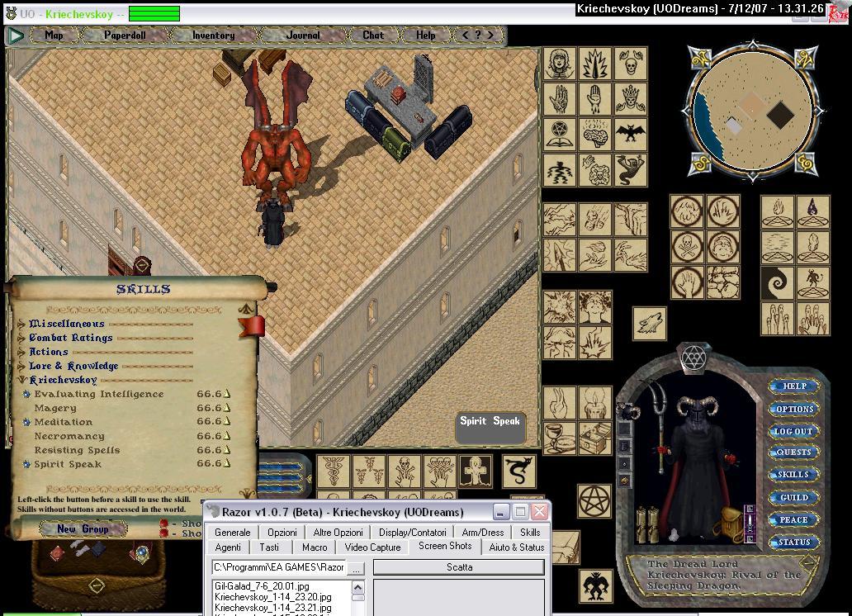Screen dimensions: 852x616
Task: Click the ghost with raised arms icon
Action: click(x=631, y=169)
